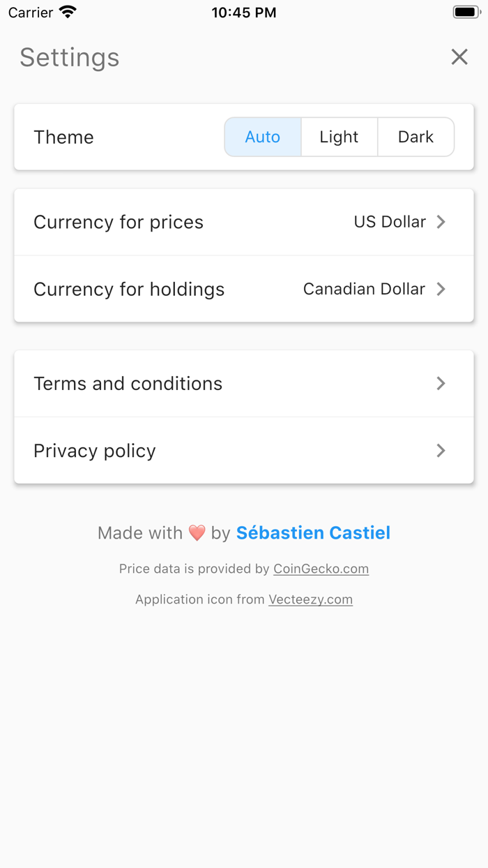Open the Currency for prices selector
The image size is (488, 868).
pyautogui.click(x=244, y=221)
